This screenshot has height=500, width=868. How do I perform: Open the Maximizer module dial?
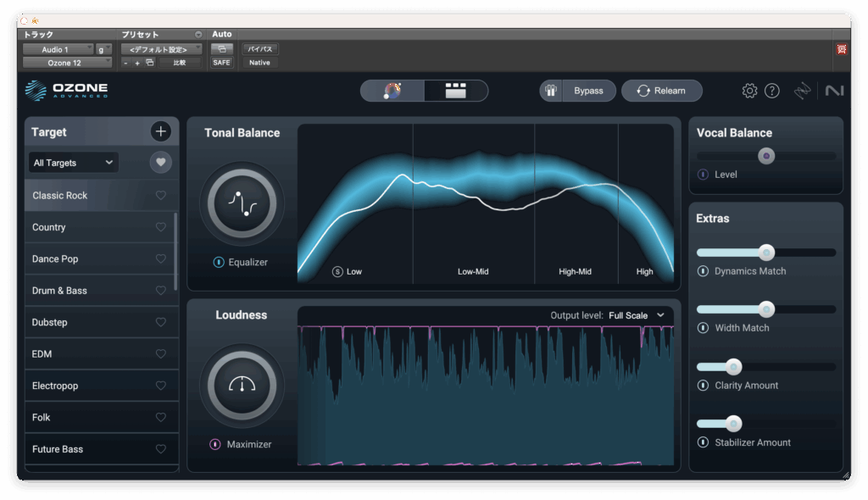coord(242,386)
